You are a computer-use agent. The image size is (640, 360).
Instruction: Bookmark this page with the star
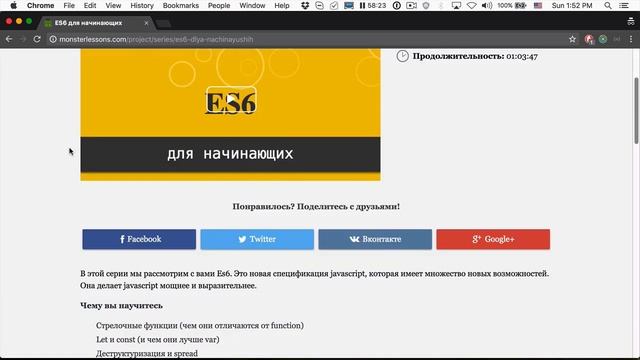point(572,39)
